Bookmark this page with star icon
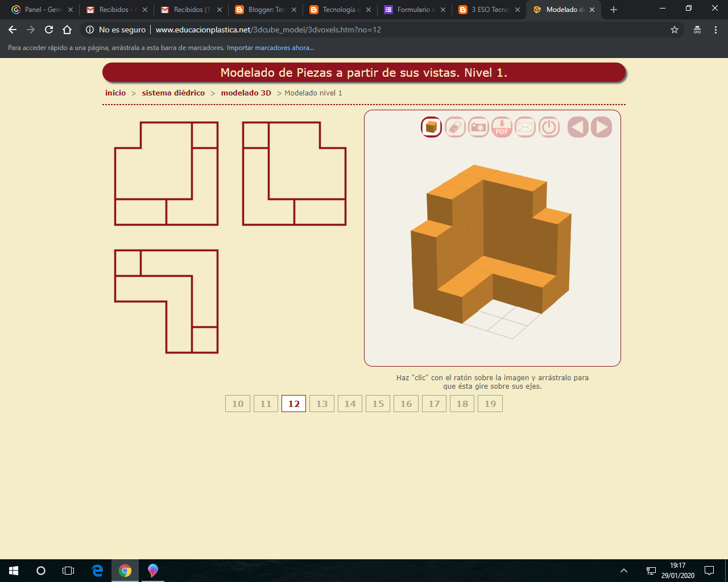The width and height of the screenshot is (728, 582). tap(675, 30)
